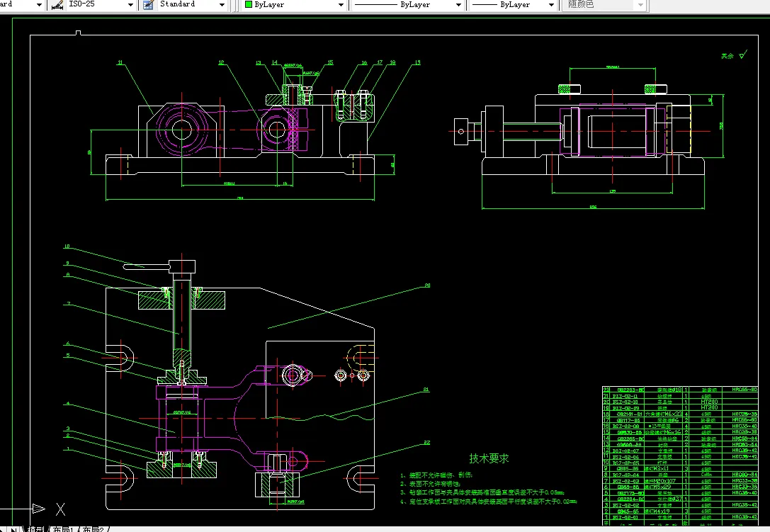
Task: Open the ISO-25 dimension style dropdown
Action: pyautogui.click(x=130, y=5)
